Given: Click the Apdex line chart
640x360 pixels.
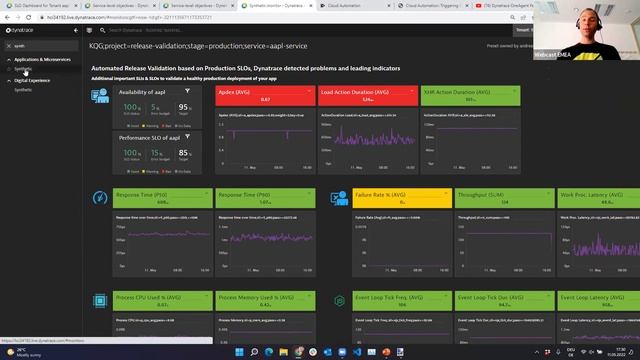Looking at the screenshot, I should 265,141.
